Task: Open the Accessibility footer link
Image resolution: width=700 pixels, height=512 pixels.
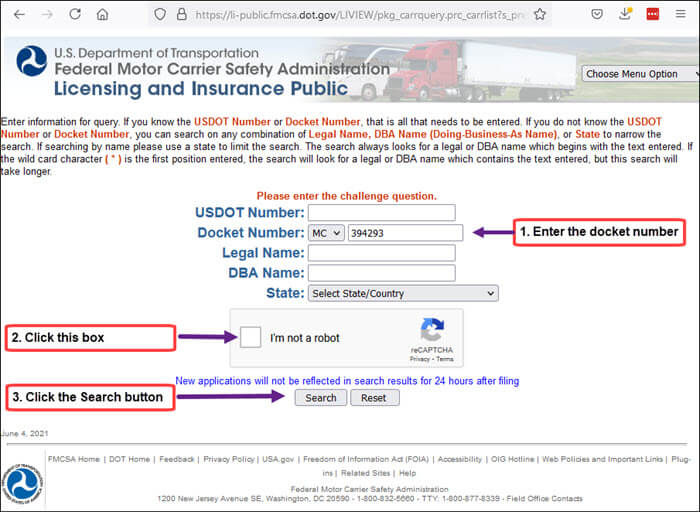Action: (460, 459)
